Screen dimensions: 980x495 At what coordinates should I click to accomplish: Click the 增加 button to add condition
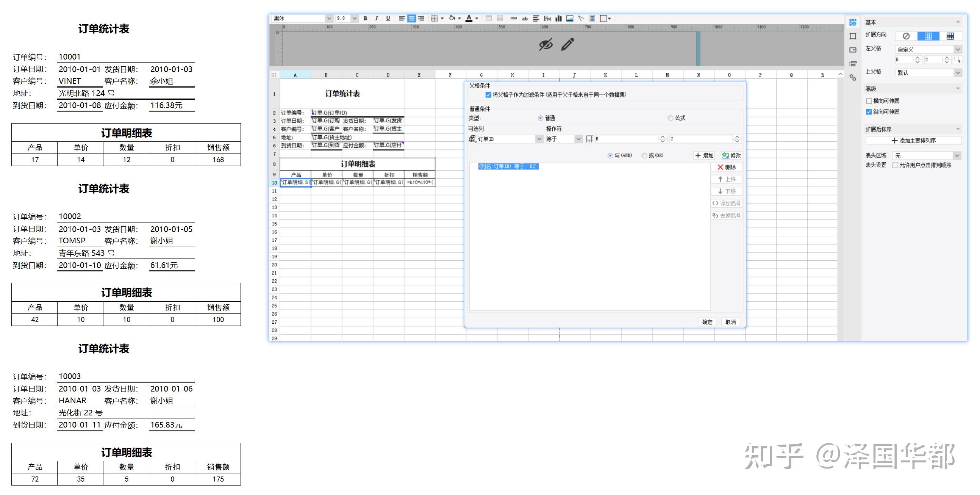point(704,155)
